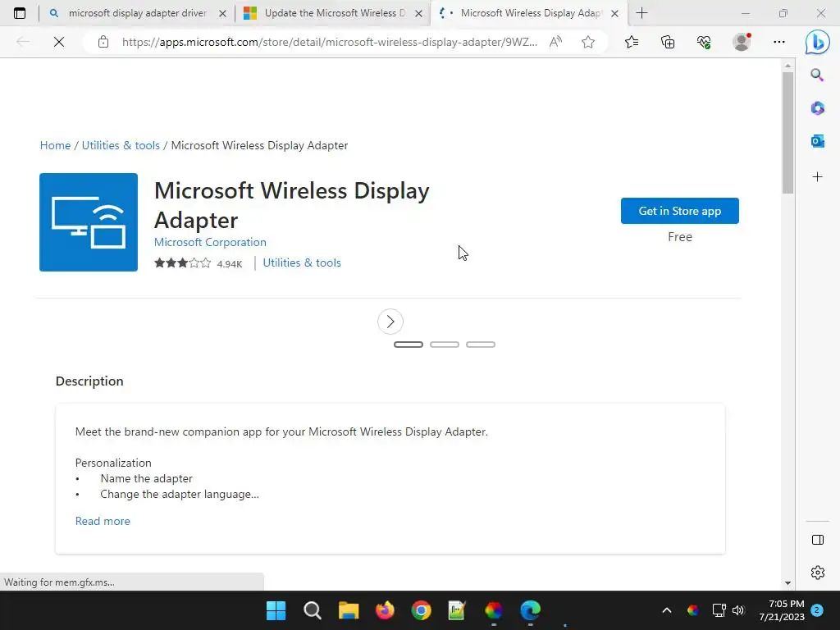Click Get in Store app button

pos(680,211)
